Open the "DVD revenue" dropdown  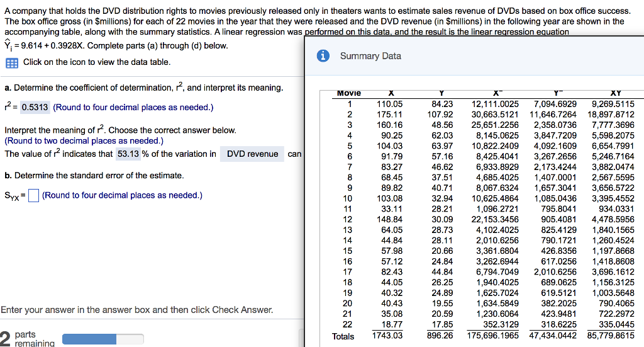point(253,154)
